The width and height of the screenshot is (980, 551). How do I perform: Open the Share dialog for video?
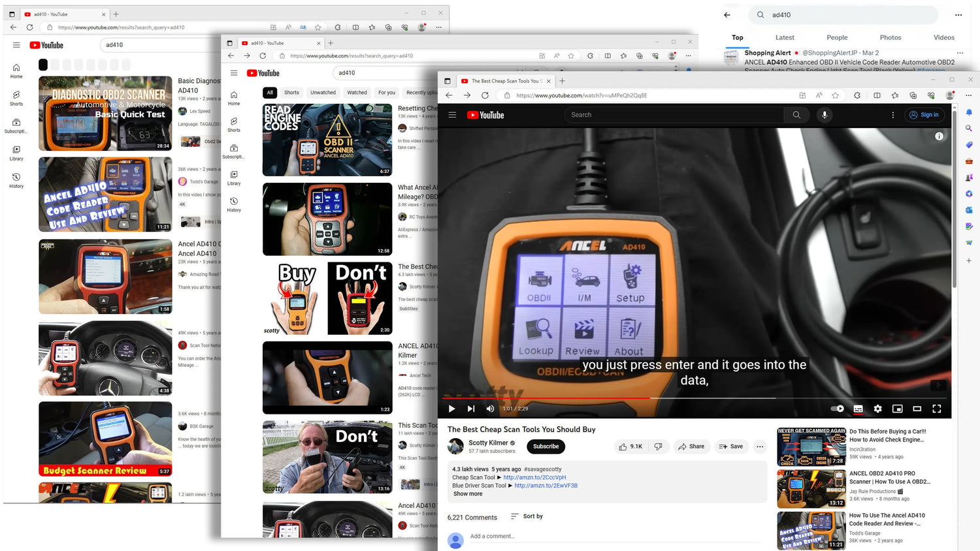[x=691, y=447]
